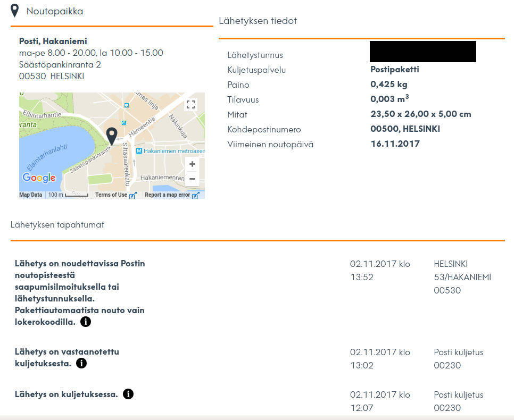The height and width of the screenshot is (420, 514).
Task: Open info icon next to noudettavissa event
Action: pyautogui.click(x=85, y=321)
